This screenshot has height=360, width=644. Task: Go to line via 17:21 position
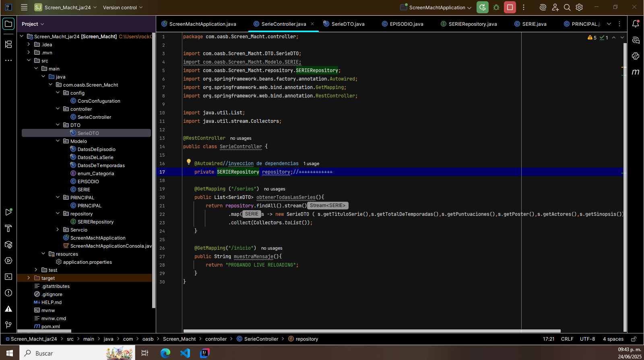click(x=549, y=339)
